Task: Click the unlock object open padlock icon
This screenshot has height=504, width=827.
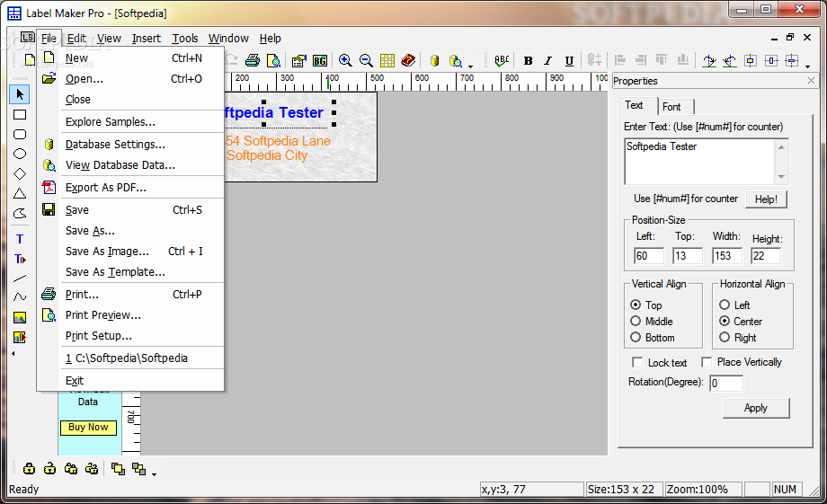Action: click(49, 468)
